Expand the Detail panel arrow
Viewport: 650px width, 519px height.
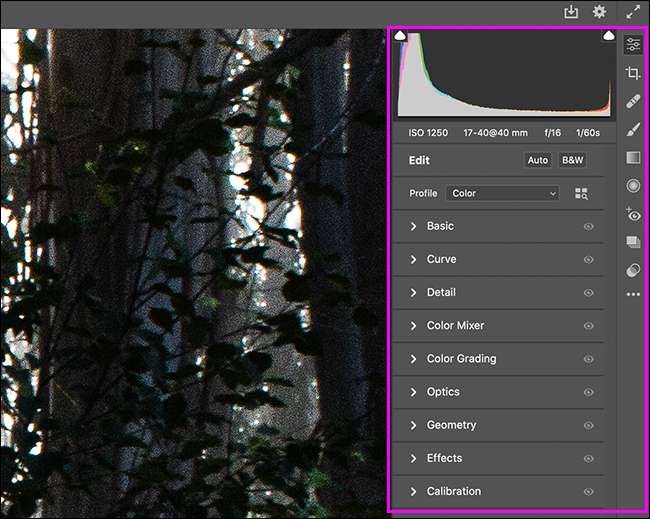(x=413, y=292)
